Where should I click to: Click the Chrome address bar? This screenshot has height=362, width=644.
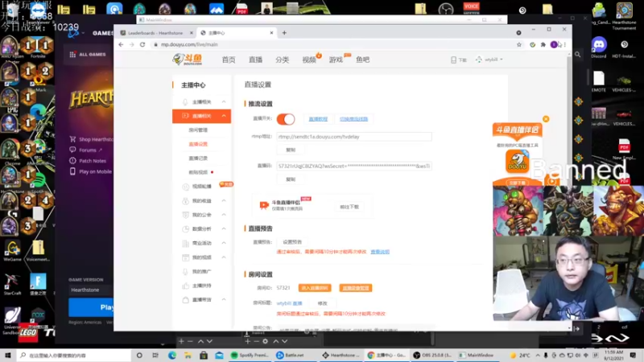tap(332, 44)
